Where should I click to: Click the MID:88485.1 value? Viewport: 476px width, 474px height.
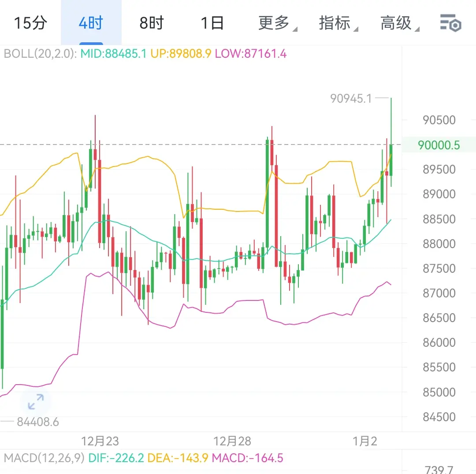point(113,54)
